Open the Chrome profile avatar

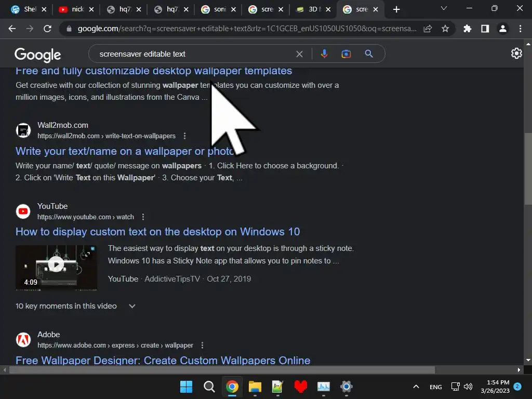click(x=503, y=29)
